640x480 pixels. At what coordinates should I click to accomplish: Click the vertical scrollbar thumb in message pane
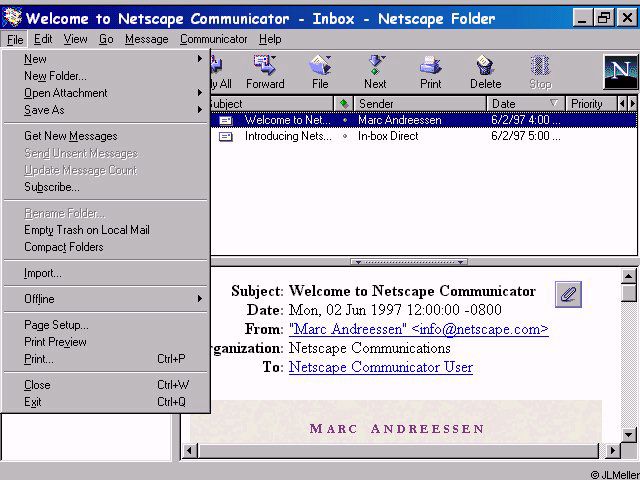(629, 293)
